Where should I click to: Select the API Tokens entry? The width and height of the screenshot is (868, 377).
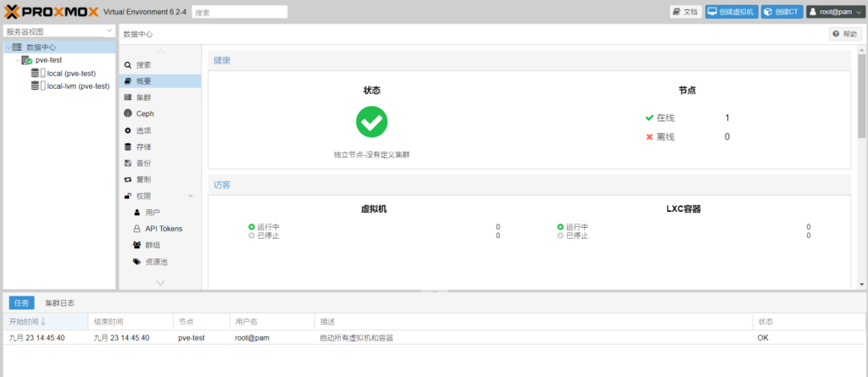click(163, 229)
